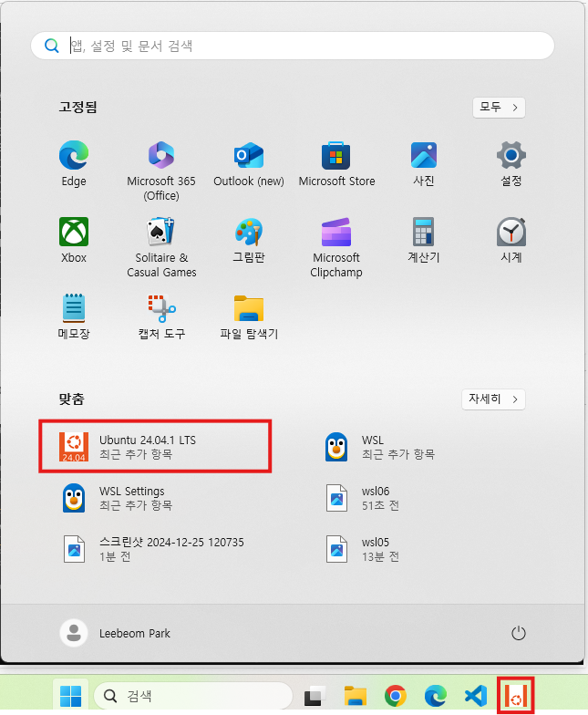Open Leebeom Park user account menu
Viewport: 588px width, 715px height.
116,633
